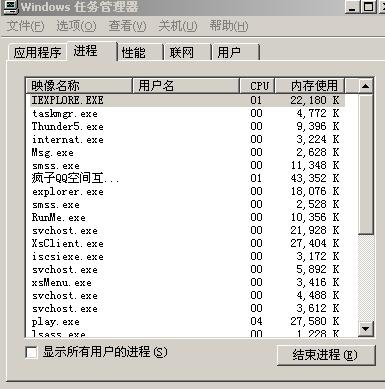Open the 用户 tab
The width and height of the screenshot is (385, 389).
click(x=236, y=52)
